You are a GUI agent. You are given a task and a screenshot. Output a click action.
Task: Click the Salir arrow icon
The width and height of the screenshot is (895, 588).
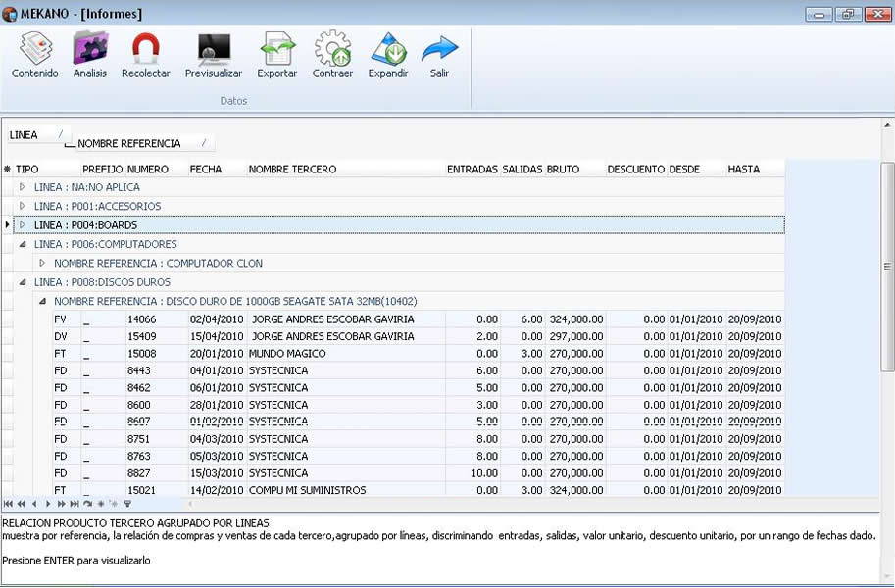(x=439, y=56)
